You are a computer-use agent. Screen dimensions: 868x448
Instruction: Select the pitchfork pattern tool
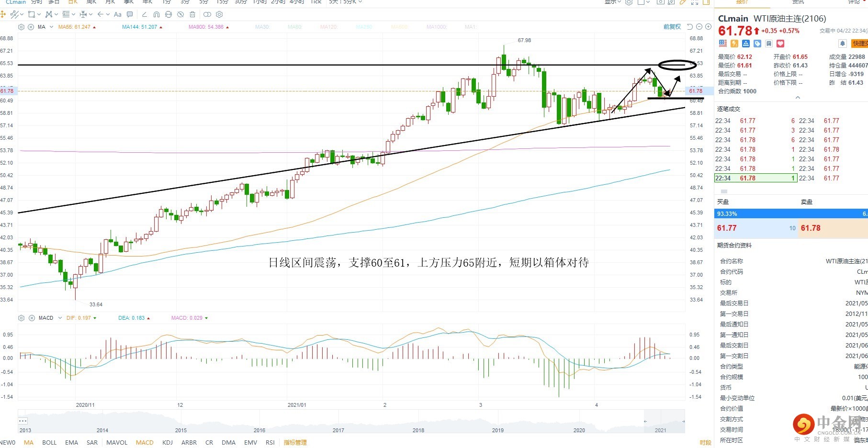pyautogui.click(x=49, y=14)
